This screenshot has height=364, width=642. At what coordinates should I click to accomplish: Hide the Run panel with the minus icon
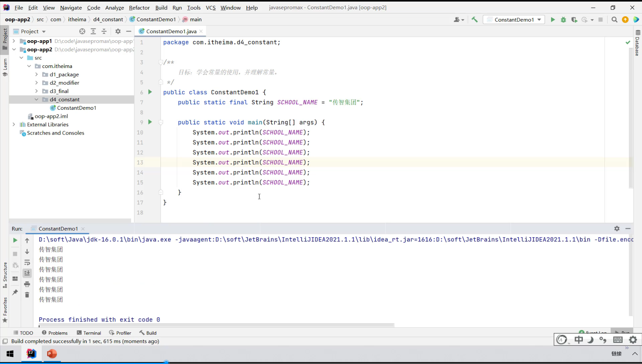point(628,229)
